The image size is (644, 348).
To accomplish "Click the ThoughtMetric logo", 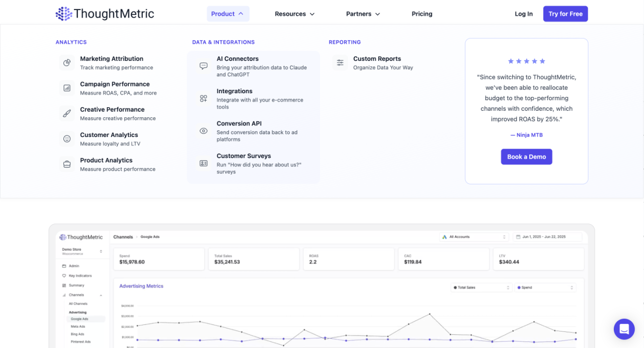I will (104, 14).
